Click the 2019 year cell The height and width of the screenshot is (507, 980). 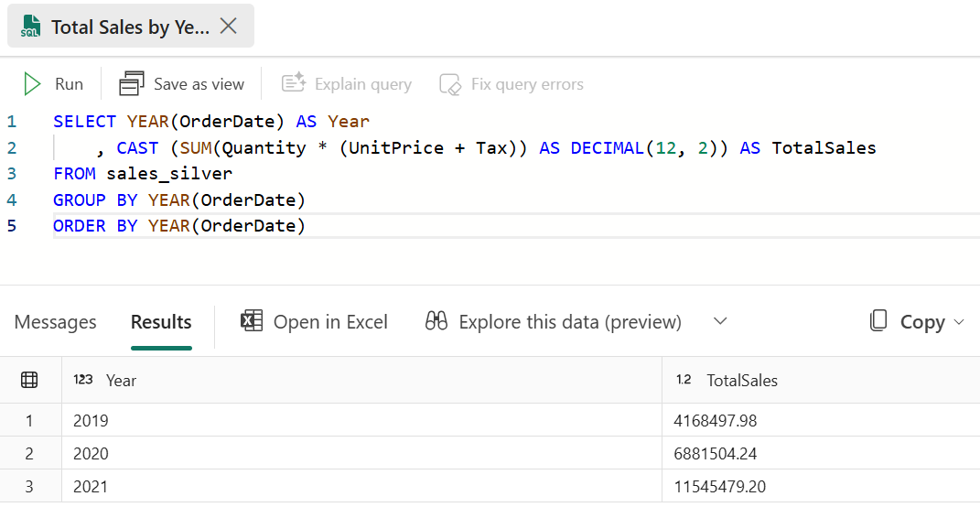[361, 420]
